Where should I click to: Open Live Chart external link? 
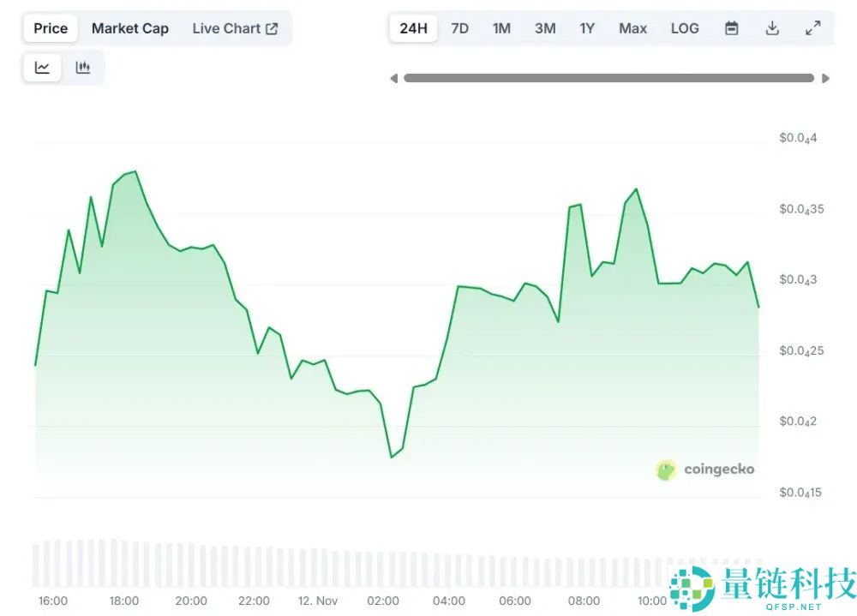pyautogui.click(x=235, y=28)
